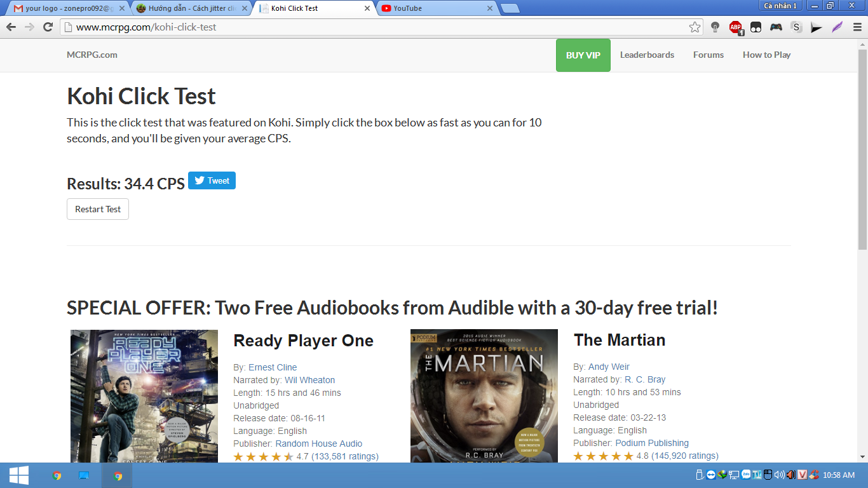868x488 pixels.
Task: Click the gray S extension icon
Action: [x=796, y=27]
